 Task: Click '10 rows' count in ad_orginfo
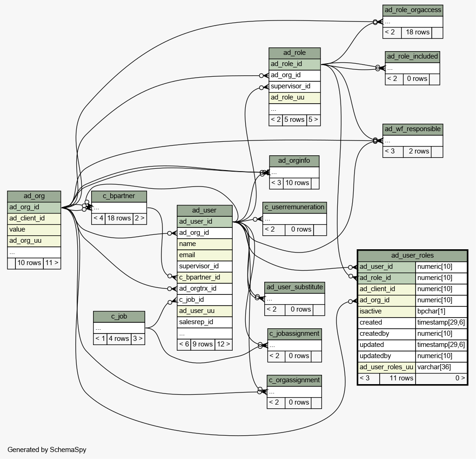point(297,183)
